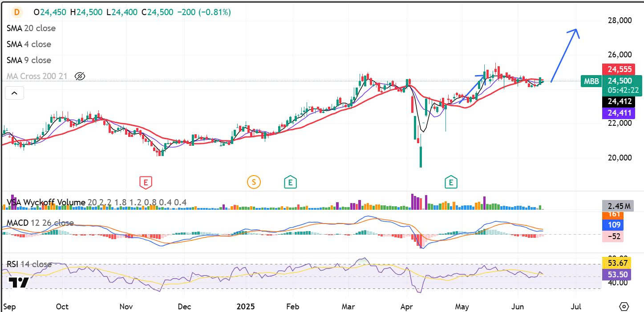Open chart settings gear icon
The height and width of the screenshot is (312, 644).
click(624, 307)
